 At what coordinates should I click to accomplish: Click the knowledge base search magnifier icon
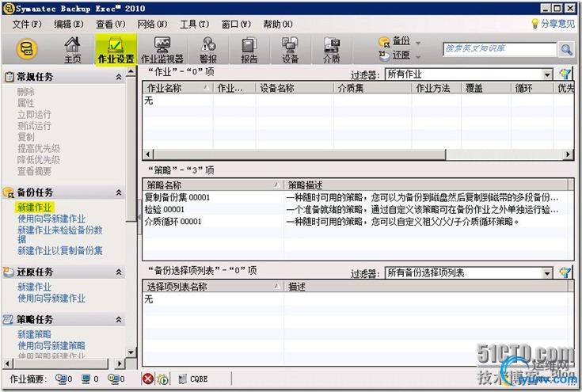coord(566,49)
